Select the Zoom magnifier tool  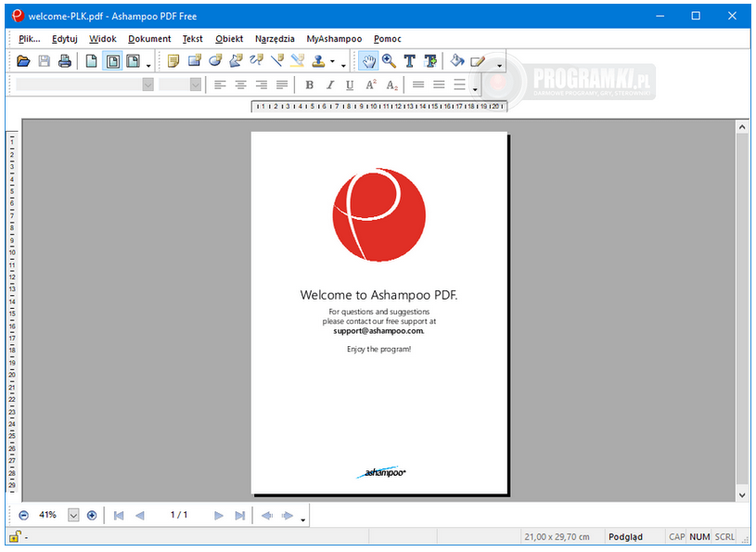[389, 61]
